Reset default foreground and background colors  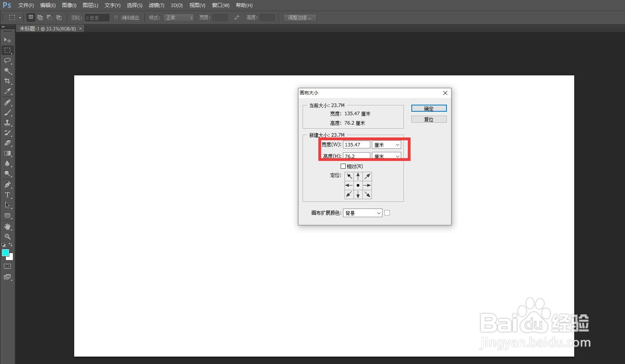coord(4,244)
